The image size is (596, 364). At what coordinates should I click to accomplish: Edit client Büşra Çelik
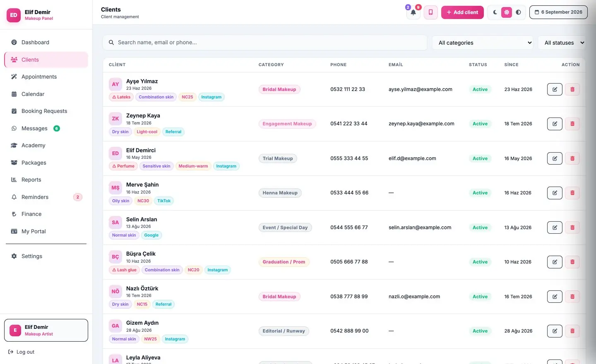(x=555, y=262)
